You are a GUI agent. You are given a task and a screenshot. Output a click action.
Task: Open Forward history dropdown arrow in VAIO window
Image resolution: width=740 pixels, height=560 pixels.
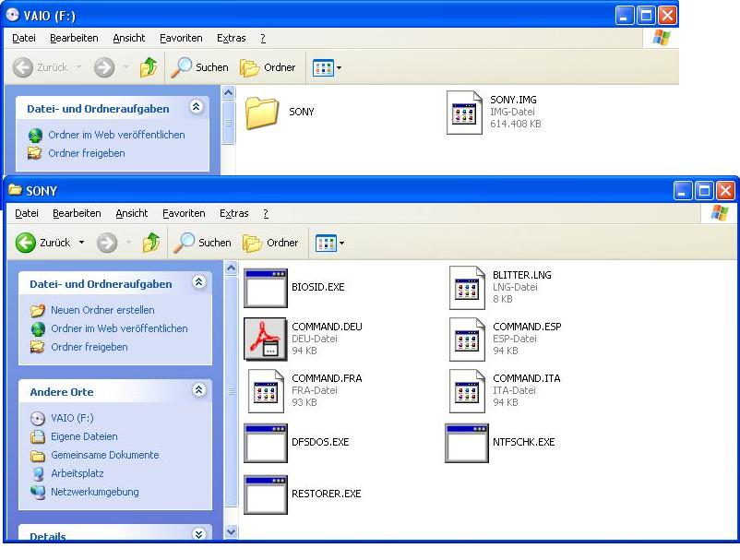(125, 67)
